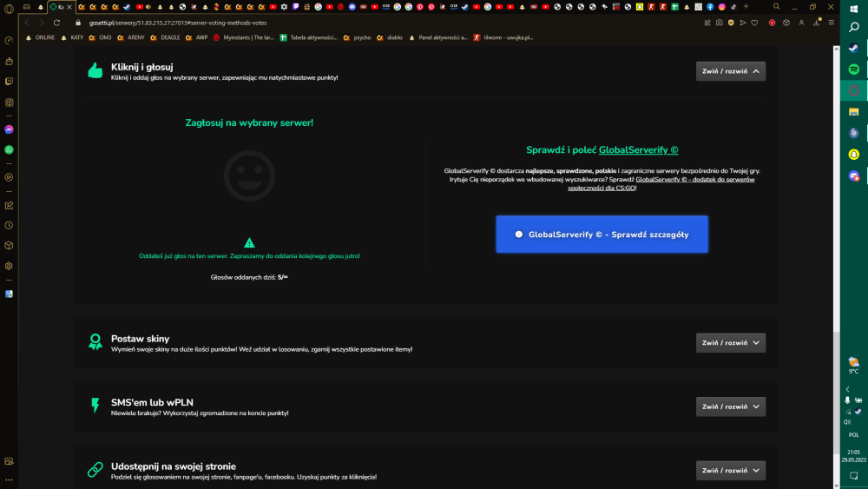Image resolution: width=868 pixels, height=489 pixels.
Task: Click the Postaw skiny ribbon icon
Action: 95,341
